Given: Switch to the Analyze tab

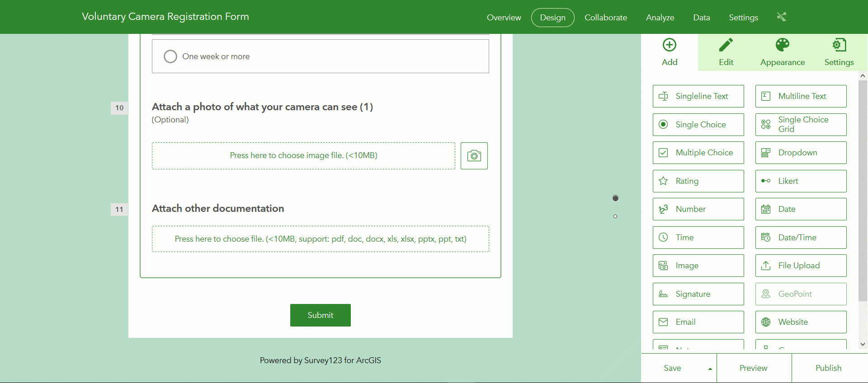Looking at the screenshot, I should 660,18.
